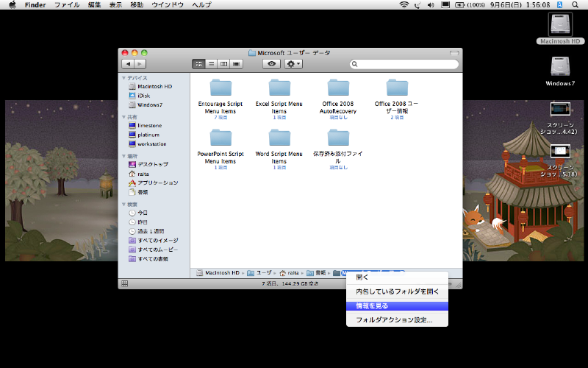The width and height of the screenshot is (588, 368).
Task: Click the Finder search field
Action: click(404, 64)
